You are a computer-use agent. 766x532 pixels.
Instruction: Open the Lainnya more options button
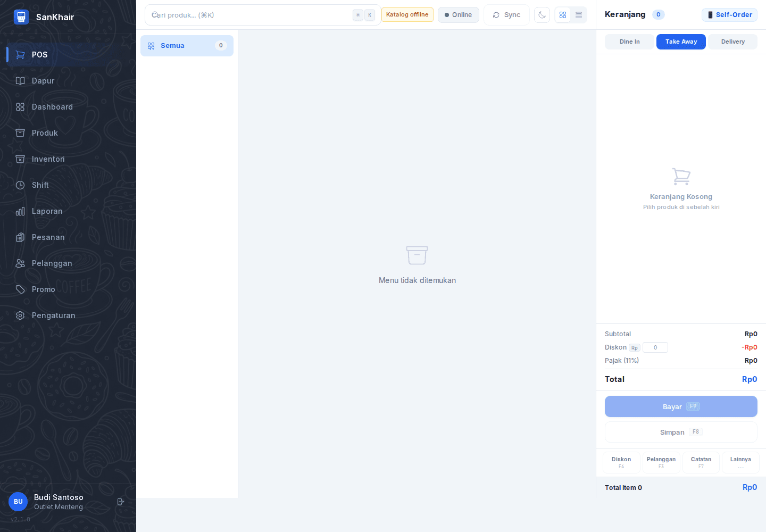(740, 462)
